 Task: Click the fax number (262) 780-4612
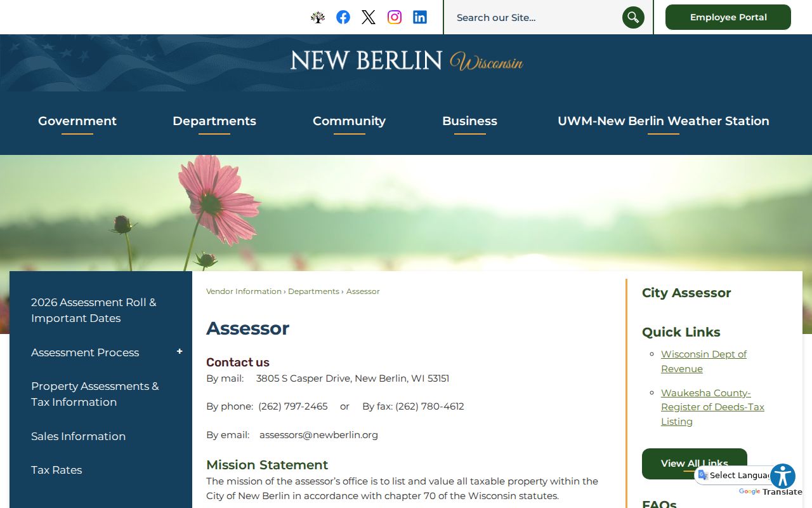click(x=429, y=406)
